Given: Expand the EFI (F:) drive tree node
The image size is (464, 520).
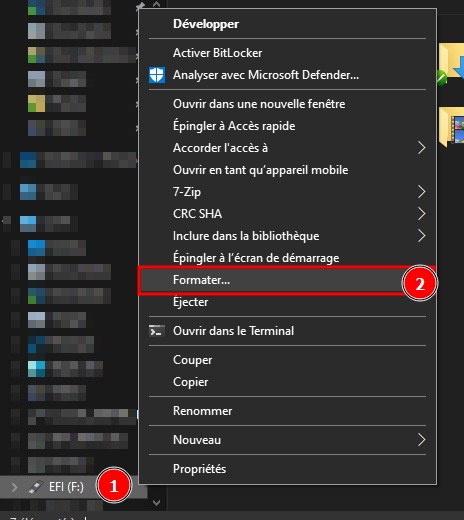Looking at the screenshot, I should tap(14, 487).
